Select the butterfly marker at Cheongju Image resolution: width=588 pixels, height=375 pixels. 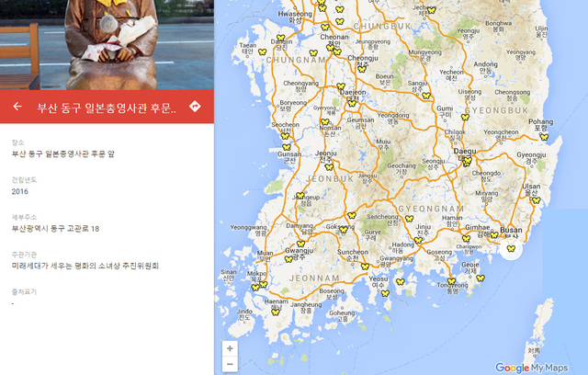pyautogui.click(x=361, y=69)
